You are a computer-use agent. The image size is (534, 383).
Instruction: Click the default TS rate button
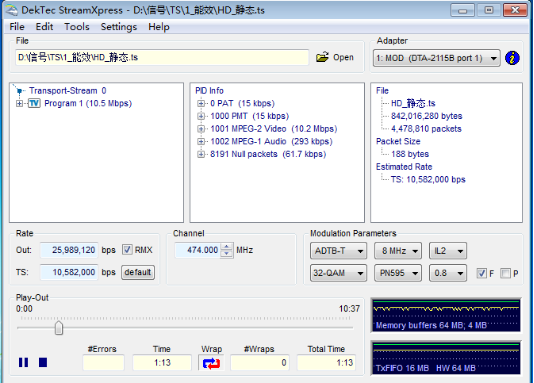[x=138, y=272]
